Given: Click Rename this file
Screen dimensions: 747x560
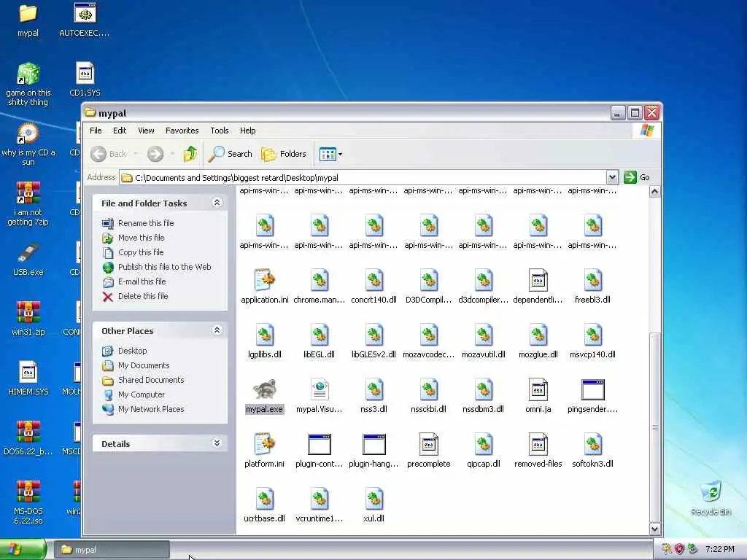Looking at the screenshot, I should pos(146,223).
